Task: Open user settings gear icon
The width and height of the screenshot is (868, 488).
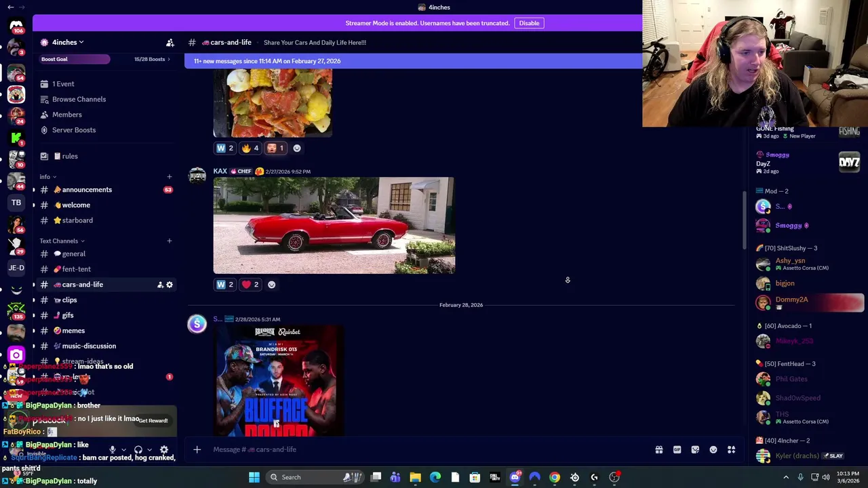Action: tap(164, 449)
